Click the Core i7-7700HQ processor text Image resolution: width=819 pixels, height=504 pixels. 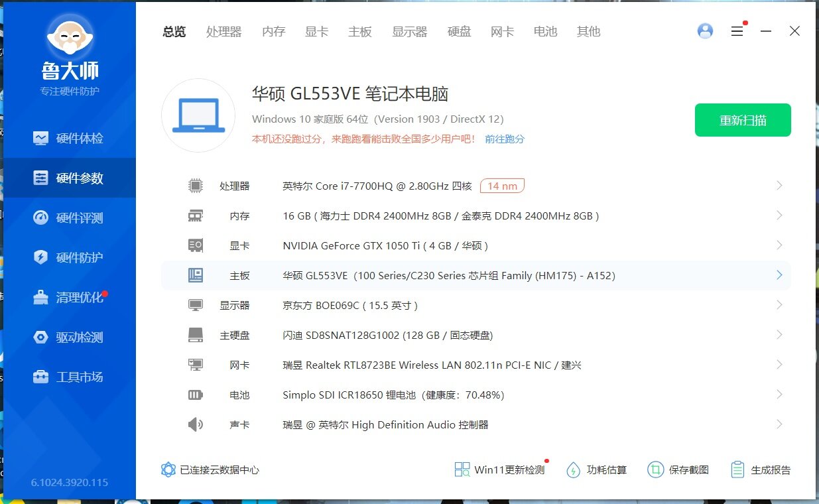coord(377,186)
